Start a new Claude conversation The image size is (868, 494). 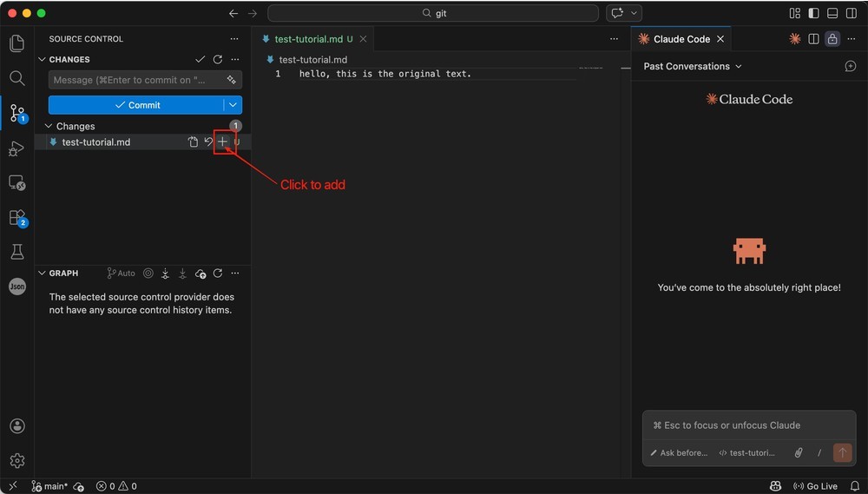point(851,67)
